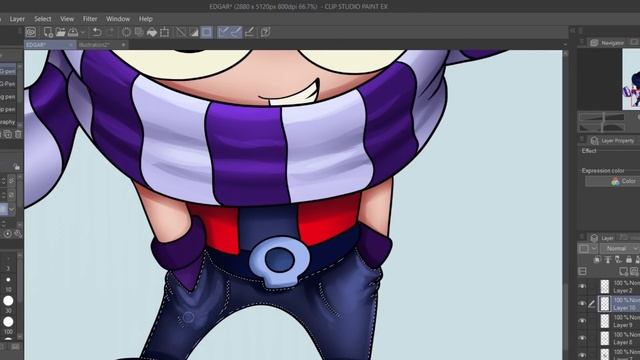
Task: Select Layer 8 in the layer list
Action: click(x=619, y=338)
